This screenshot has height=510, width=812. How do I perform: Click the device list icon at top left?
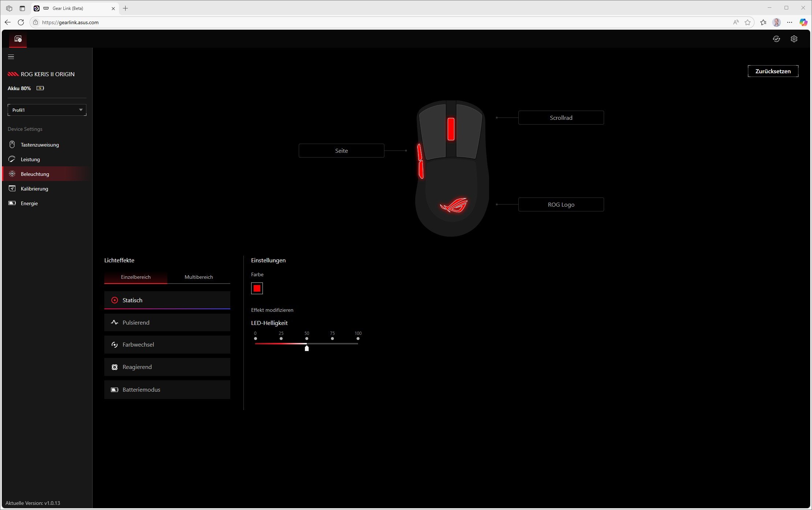(18, 39)
